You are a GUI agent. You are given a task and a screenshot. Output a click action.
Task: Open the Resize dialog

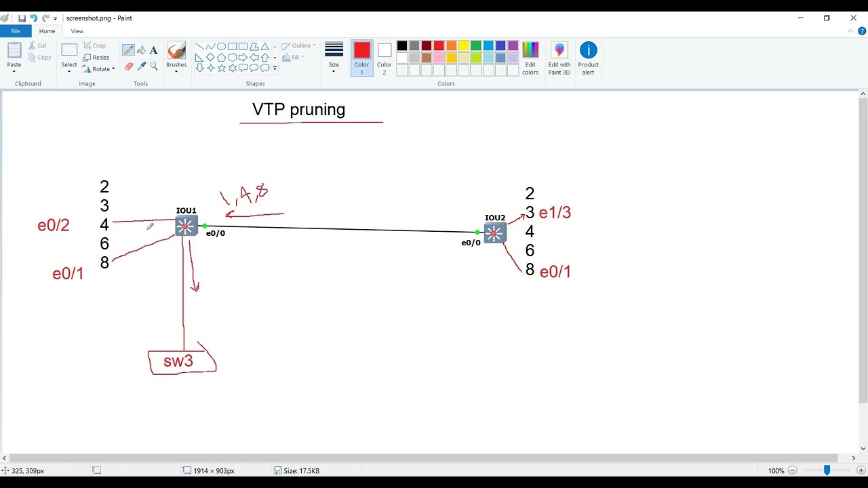pos(96,58)
